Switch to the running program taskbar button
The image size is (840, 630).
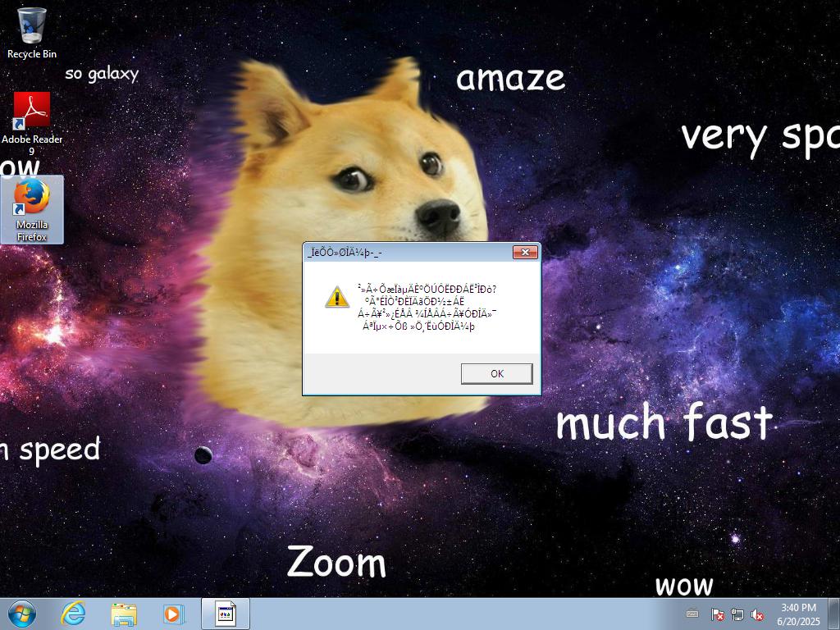coord(226,614)
